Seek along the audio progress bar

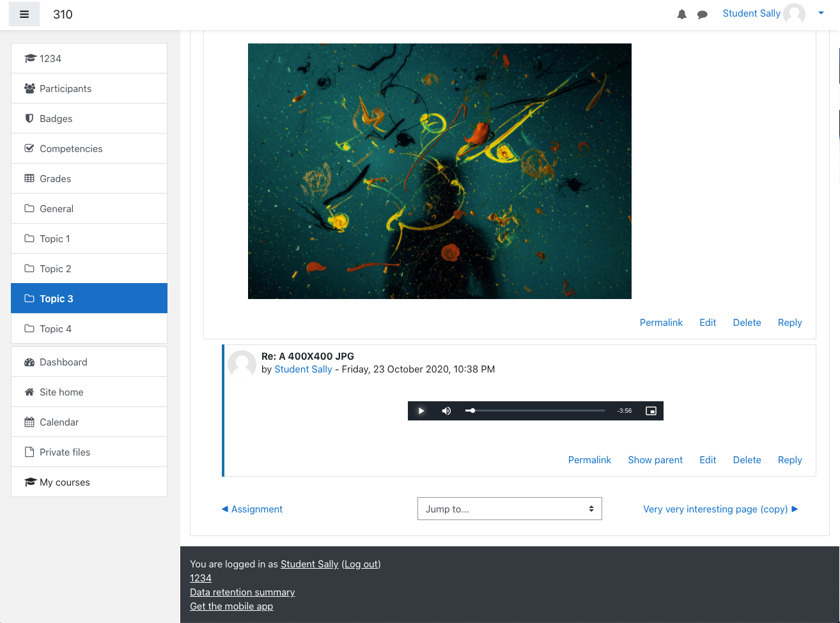535,411
